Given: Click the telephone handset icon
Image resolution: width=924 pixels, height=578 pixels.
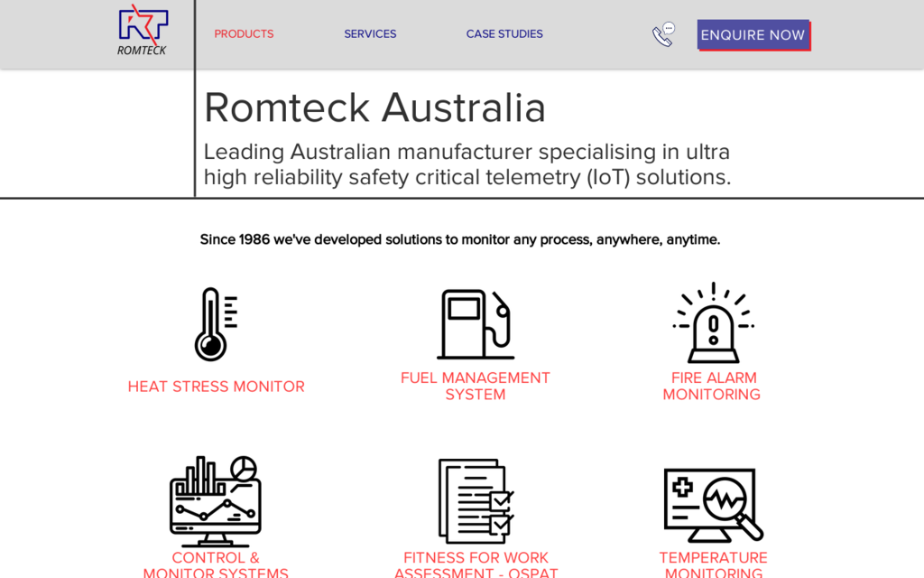Looking at the screenshot, I should (x=661, y=33).
